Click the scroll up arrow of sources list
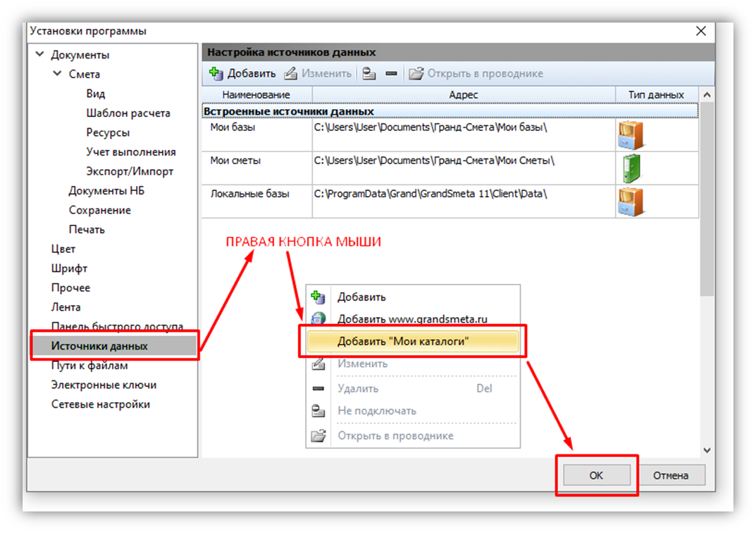 707,95
